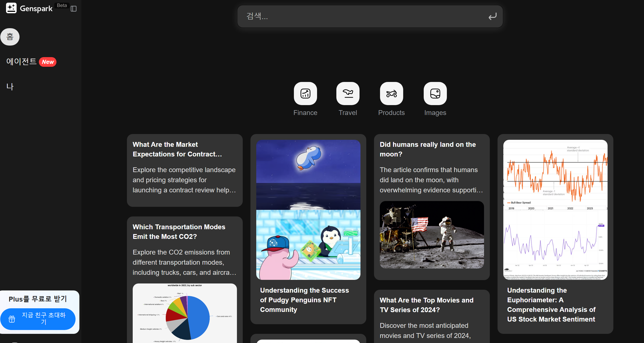The height and width of the screenshot is (343, 644).
Task: Click the Pudgy Penguins artwork thumbnail
Action: [x=308, y=209]
